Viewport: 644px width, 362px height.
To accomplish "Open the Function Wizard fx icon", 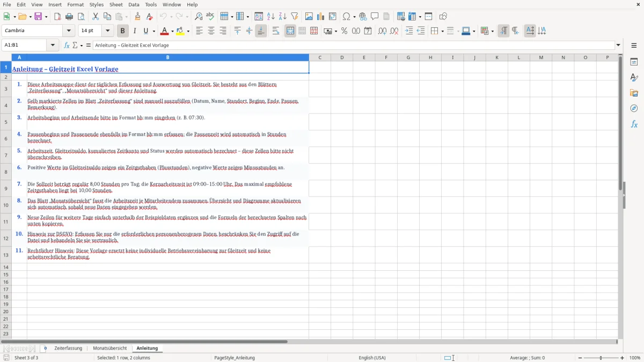I will pyautogui.click(x=67, y=46).
